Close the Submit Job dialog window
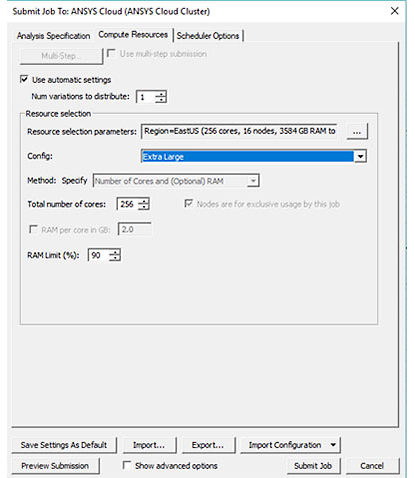The height and width of the screenshot is (478, 415). (x=395, y=11)
